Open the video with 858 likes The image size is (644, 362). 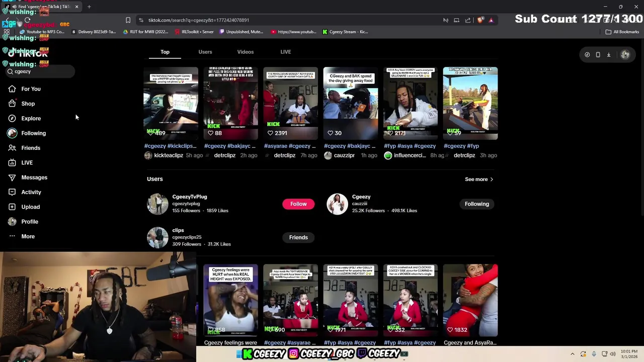(x=230, y=300)
